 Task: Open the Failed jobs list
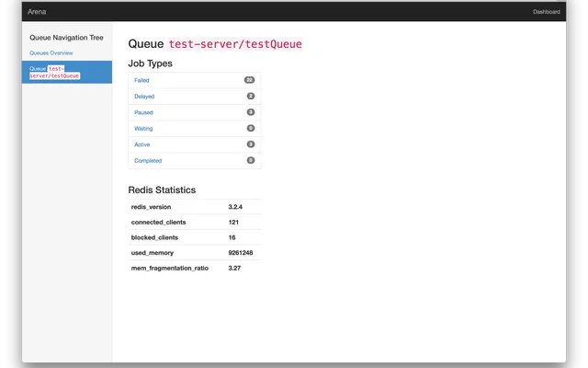tap(141, 80)
